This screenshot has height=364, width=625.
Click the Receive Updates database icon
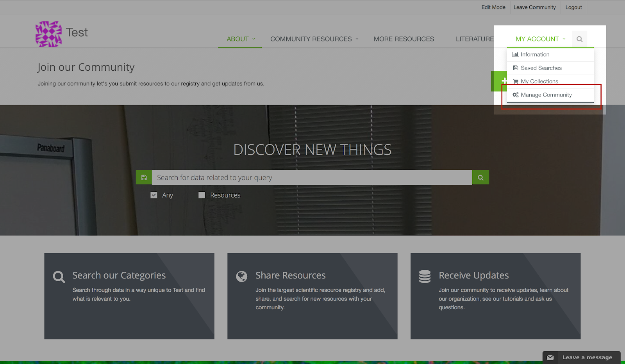425,277
